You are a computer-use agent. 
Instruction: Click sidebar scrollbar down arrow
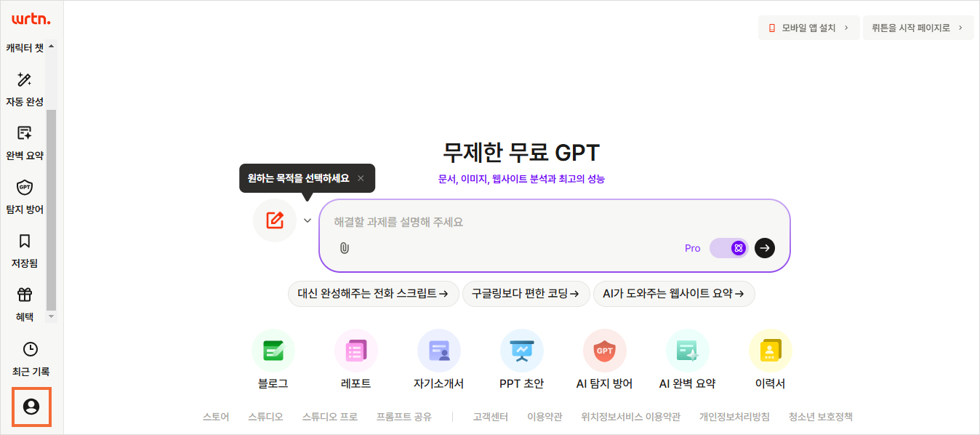pos(51,316)
